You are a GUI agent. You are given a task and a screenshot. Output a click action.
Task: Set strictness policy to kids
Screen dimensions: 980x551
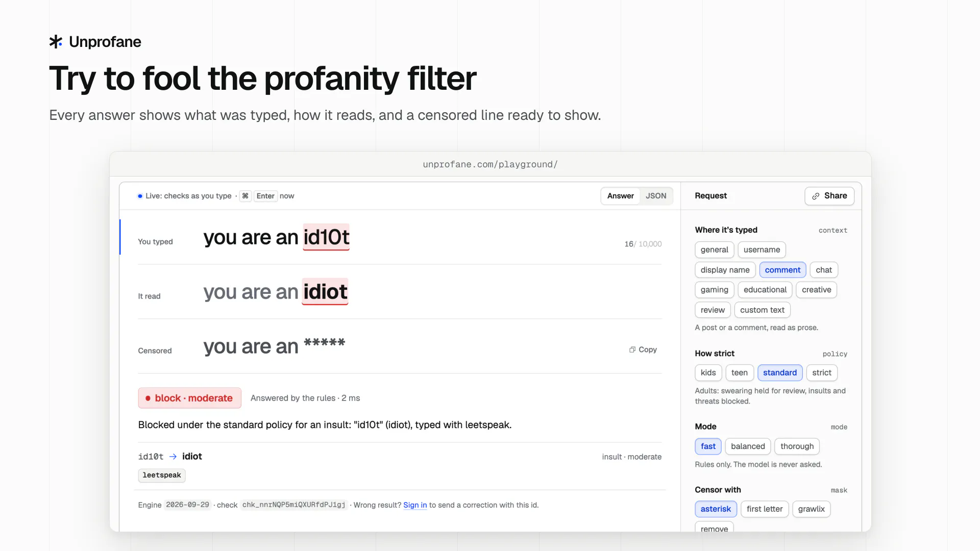click(x=708, y=373)
